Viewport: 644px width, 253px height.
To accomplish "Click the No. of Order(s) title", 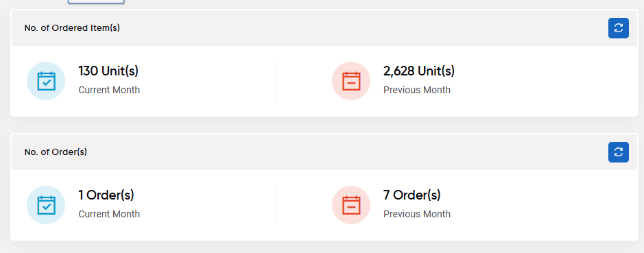I will click(x=56, y=152).
